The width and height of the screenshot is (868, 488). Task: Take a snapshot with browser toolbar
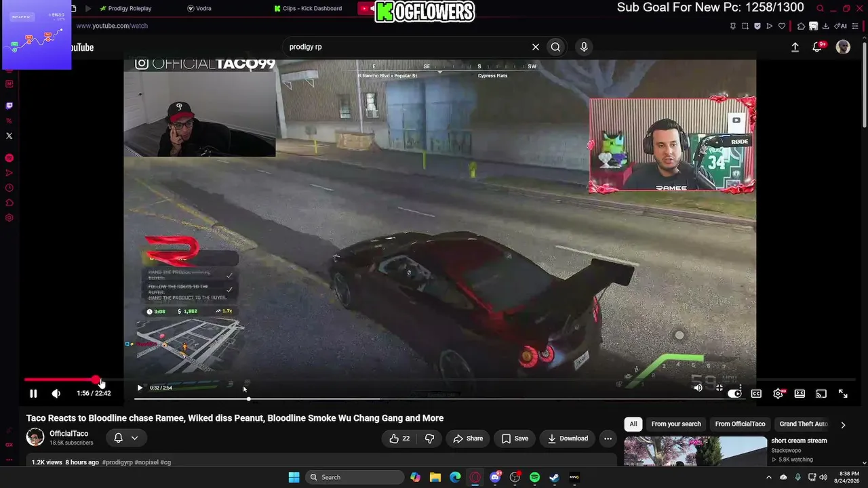[745, 26]
